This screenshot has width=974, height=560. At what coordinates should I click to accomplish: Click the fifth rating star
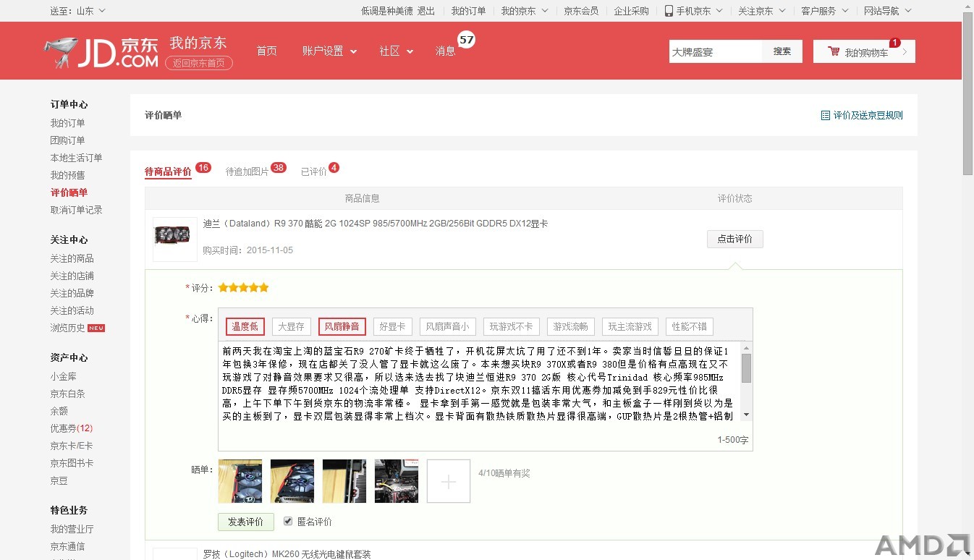264,288
